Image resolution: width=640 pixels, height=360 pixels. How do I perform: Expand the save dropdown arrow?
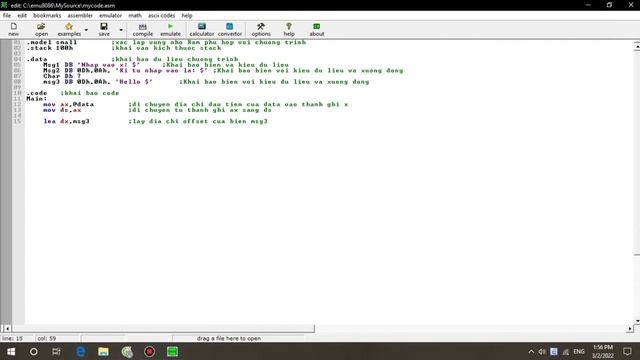coord(121,30)
